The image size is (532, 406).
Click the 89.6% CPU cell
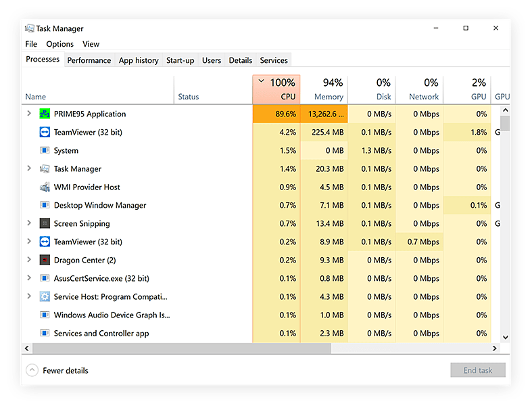click(x=276, y=114)
